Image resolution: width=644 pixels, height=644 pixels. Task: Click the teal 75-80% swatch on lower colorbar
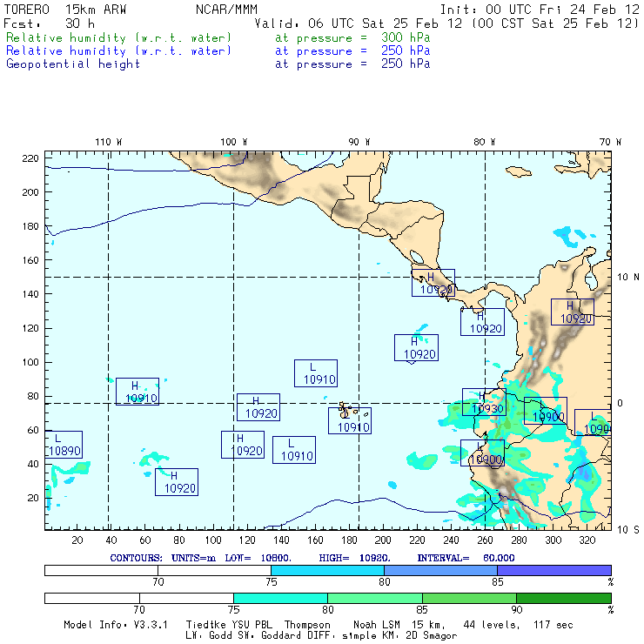(280, 598)
